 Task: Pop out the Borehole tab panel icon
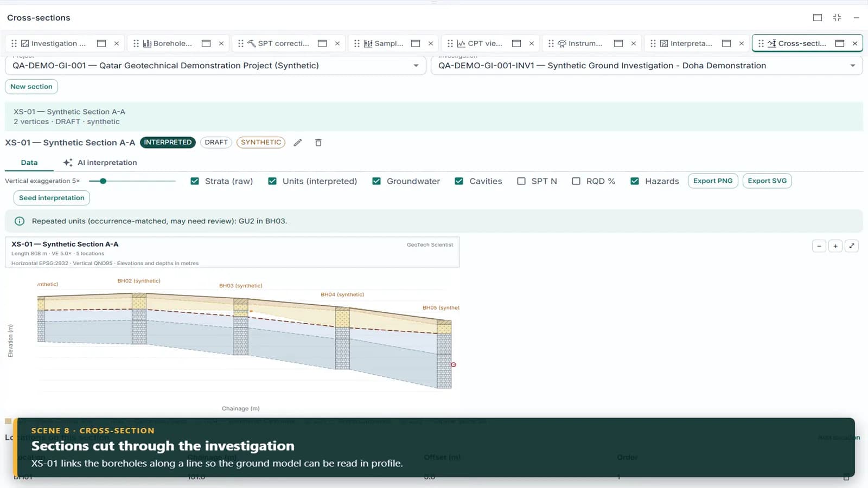pyautogui.click(x=206, y=43)
